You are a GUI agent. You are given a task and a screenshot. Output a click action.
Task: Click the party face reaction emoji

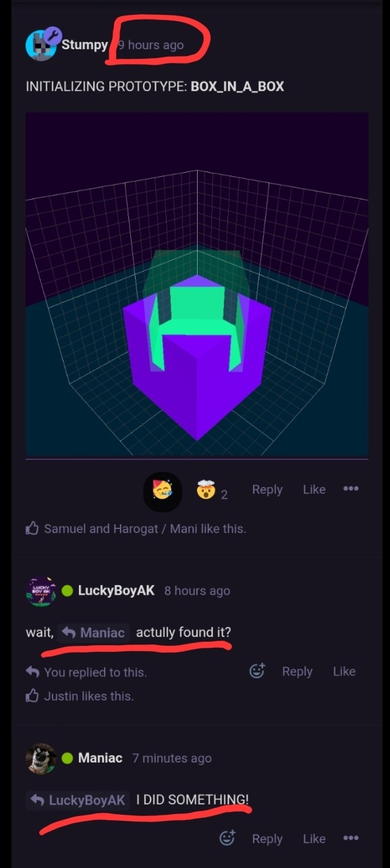tap(162, 491)
